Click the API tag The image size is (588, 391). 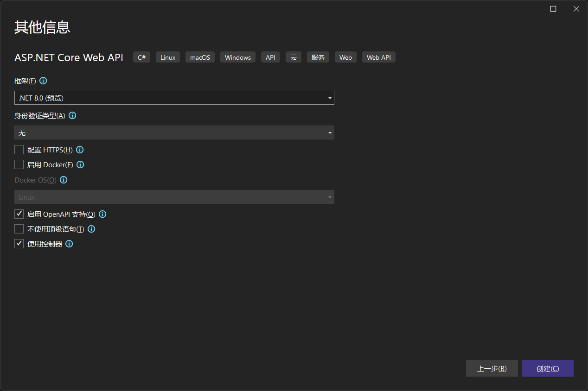point(270,57)
